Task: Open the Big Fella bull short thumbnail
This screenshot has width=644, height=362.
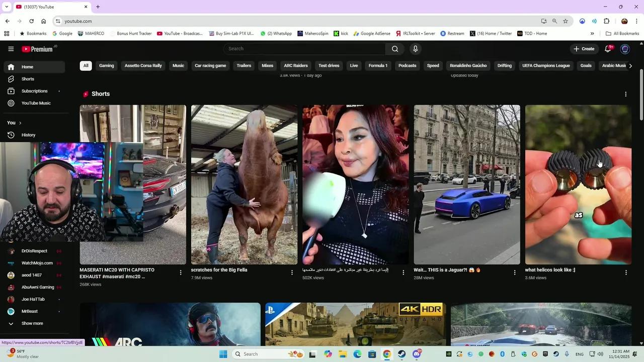Action: 244,185
